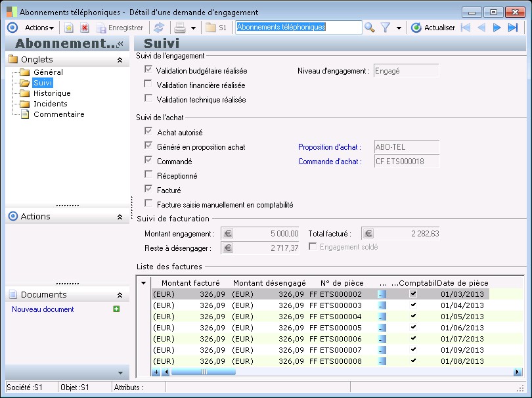Click the red delete record icon

coord(84,28)
